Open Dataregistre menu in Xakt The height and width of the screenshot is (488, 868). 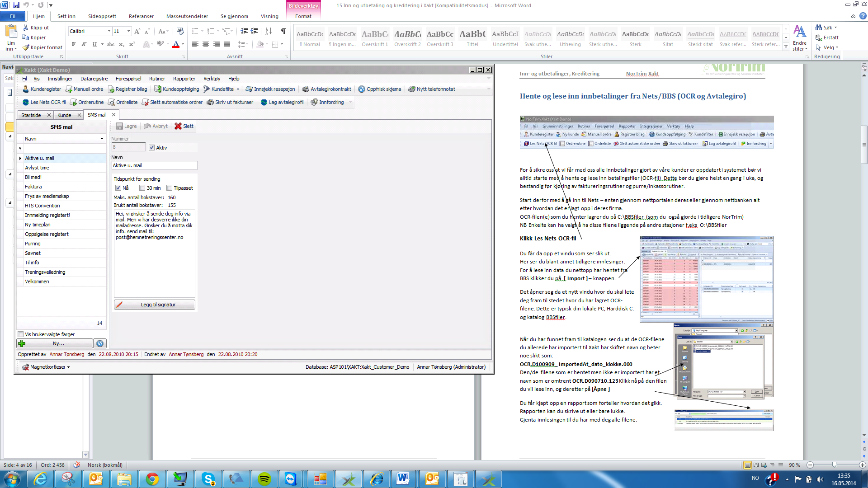click(94, 79)
